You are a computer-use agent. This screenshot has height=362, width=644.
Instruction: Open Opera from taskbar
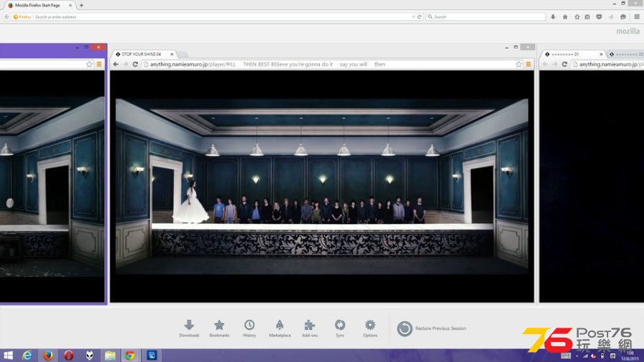69,356
